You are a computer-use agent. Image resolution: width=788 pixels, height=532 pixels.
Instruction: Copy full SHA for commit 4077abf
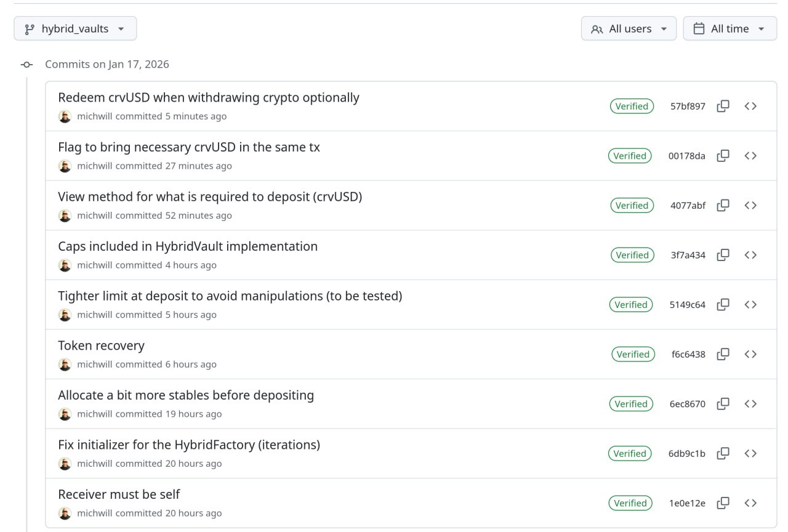tap(723, 205)
